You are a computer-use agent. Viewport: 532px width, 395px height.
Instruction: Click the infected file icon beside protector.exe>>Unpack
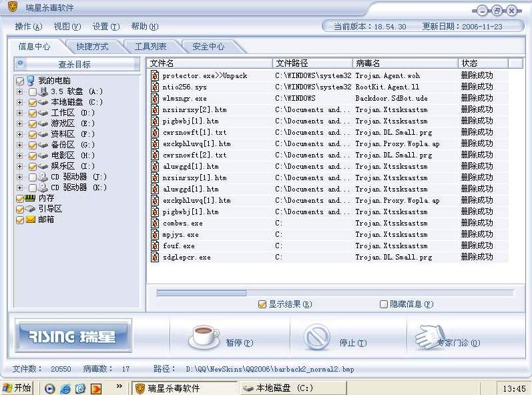[x=155, y=75]
